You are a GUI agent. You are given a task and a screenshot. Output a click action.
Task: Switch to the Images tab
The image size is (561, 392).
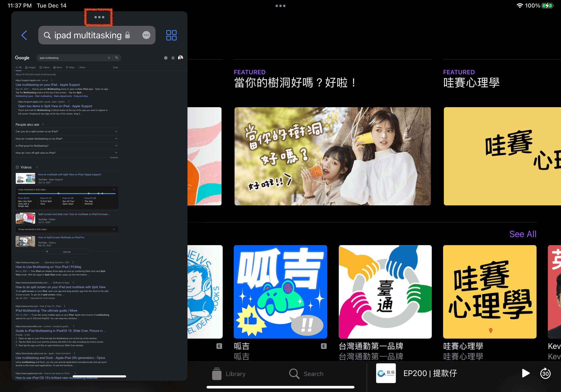[31, 67]
